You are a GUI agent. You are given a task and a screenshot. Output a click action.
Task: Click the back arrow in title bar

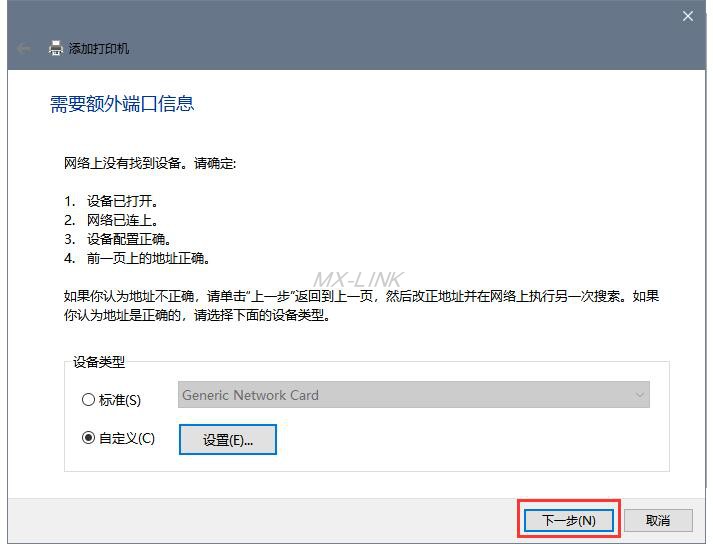24,48
